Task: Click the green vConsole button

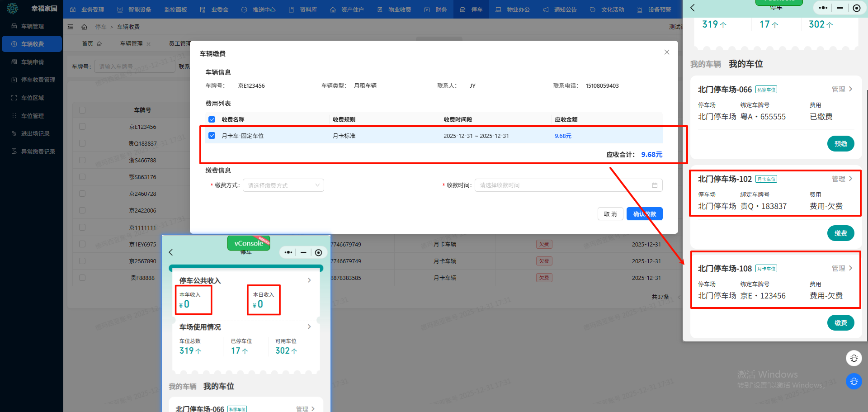Action: [248, 243]
